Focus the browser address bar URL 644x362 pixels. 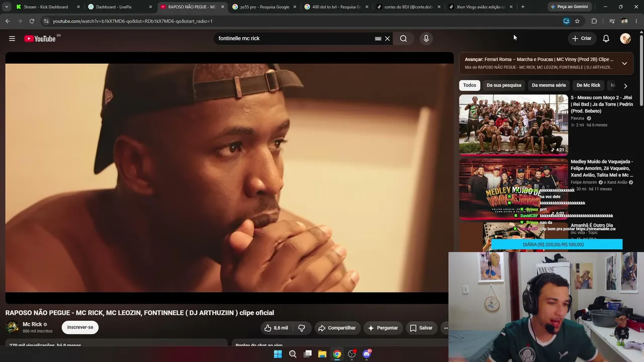pos(133,21)
